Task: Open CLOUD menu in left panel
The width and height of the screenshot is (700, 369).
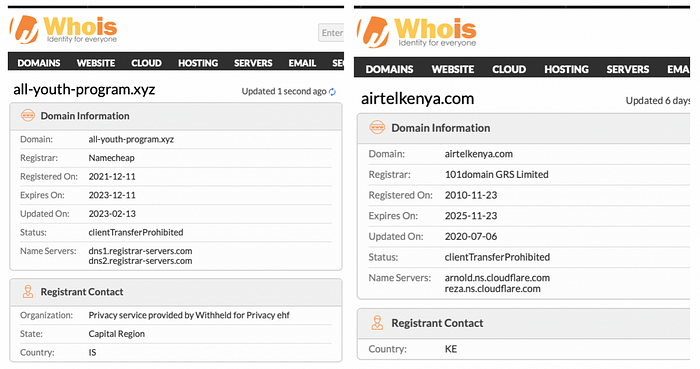Action: (x=146, y=63)
